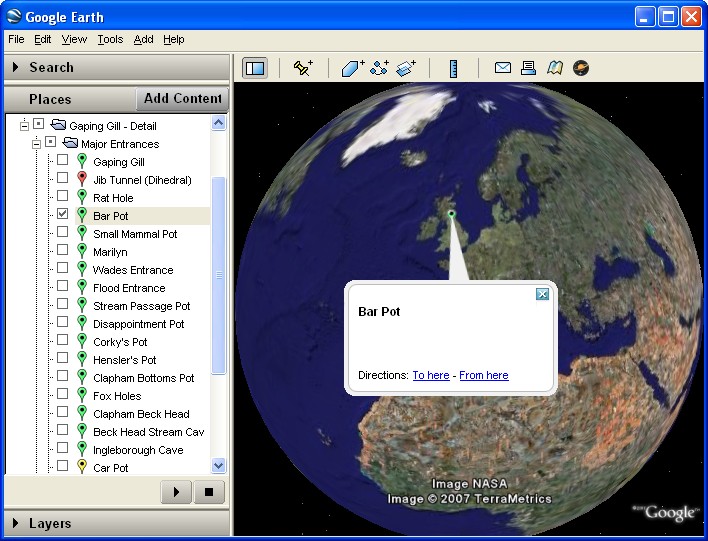Image resolution: width=708 pixels, height=541 pixels.
Task: Click the Add Placemark pushpin icon
Action: point(303,68)
